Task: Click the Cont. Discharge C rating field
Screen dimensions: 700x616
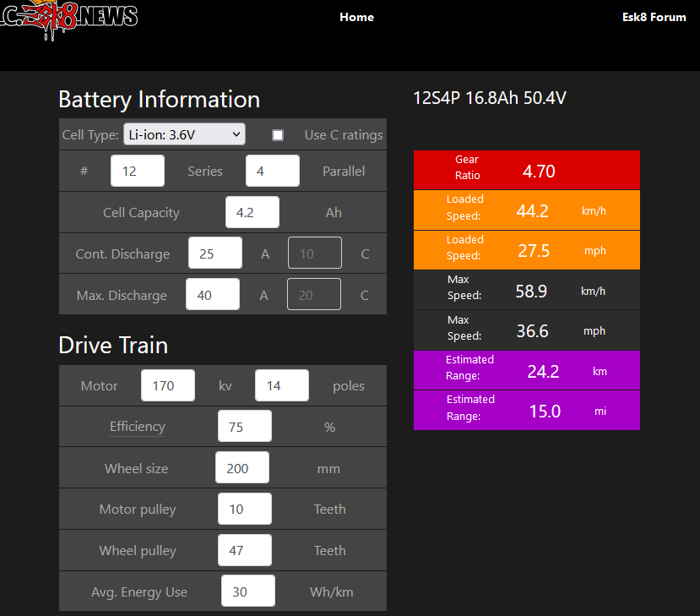Action: [315, 253]
